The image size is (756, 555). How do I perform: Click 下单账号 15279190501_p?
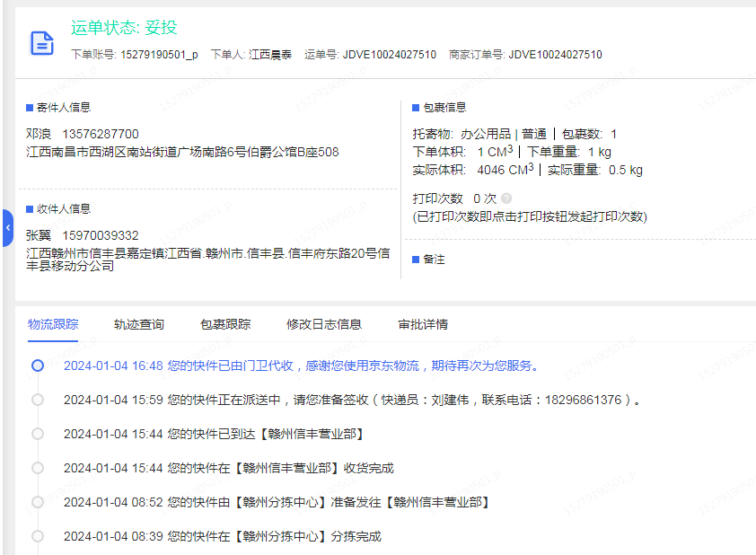pos(135,55)
